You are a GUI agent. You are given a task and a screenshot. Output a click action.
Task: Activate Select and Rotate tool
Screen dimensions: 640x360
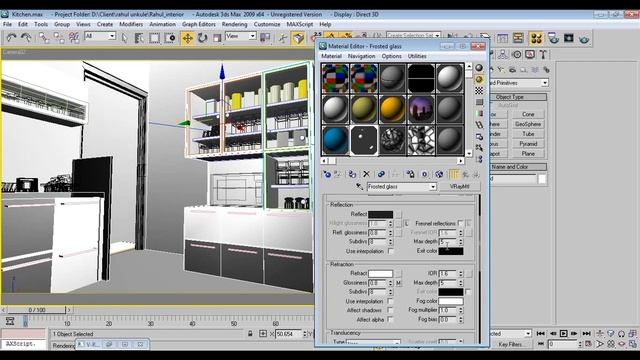[x=202, y=38]
